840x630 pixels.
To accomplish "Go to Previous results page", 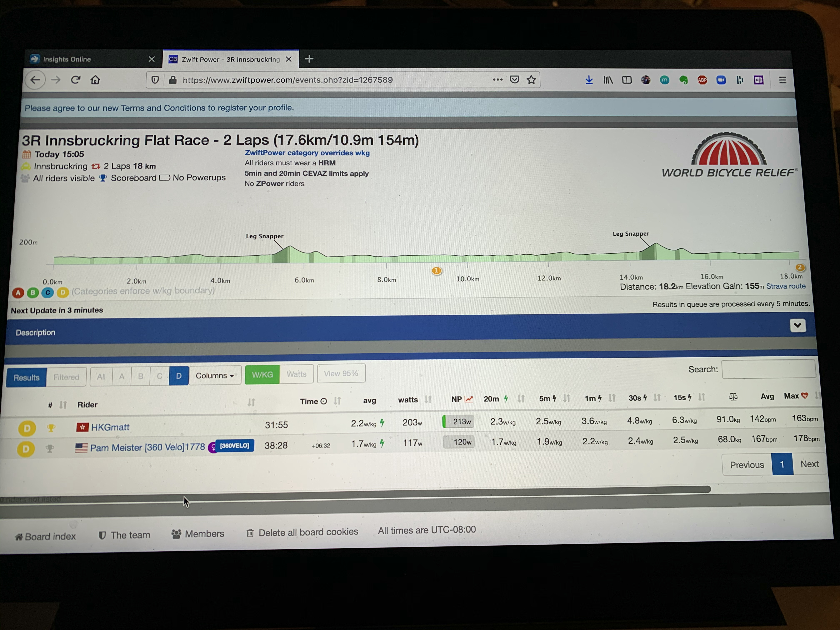I will point(747,465).
